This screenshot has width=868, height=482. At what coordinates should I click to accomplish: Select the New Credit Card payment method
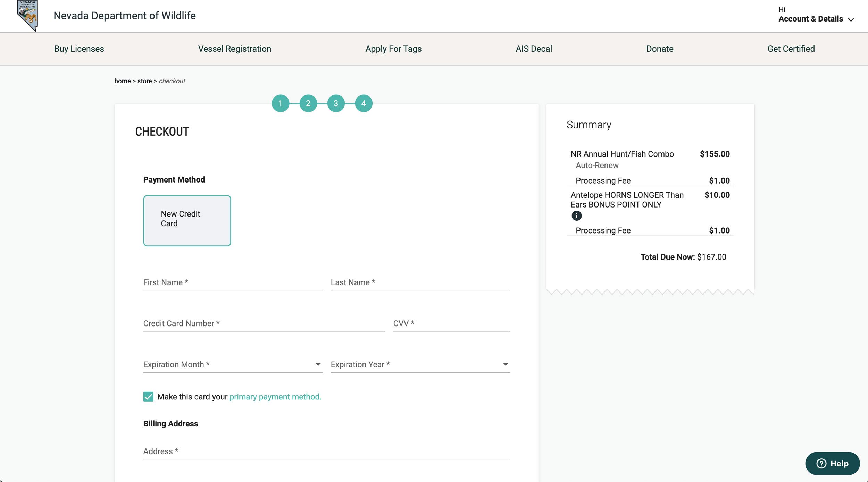click(187, 220)
